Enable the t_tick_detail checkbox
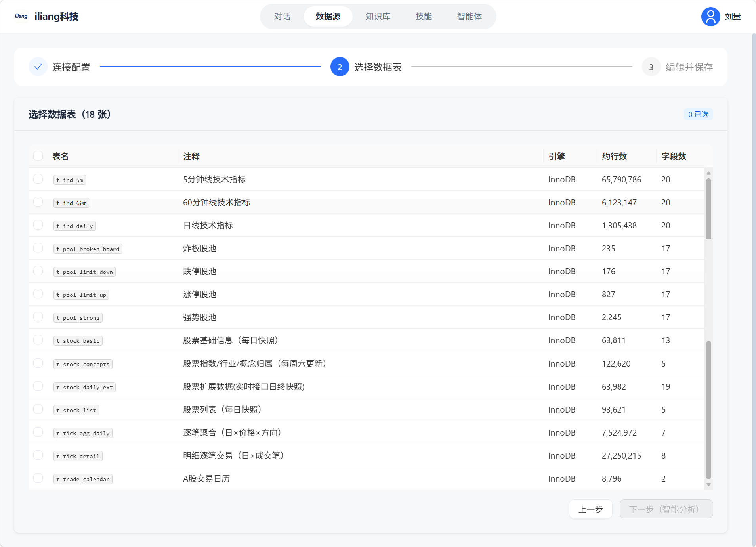756x547 pixels. click(38, 455)
